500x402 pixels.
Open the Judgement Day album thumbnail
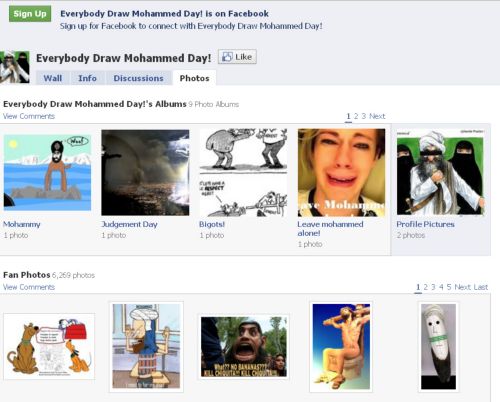click(145, 172)
